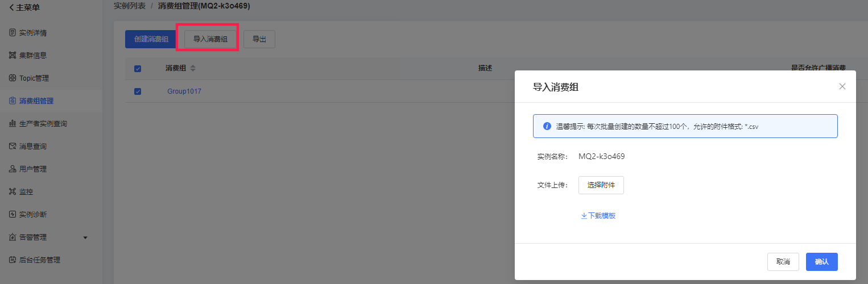
Task: Click the MQ2-k3o469 instance name value
Action: pos(602,156)
